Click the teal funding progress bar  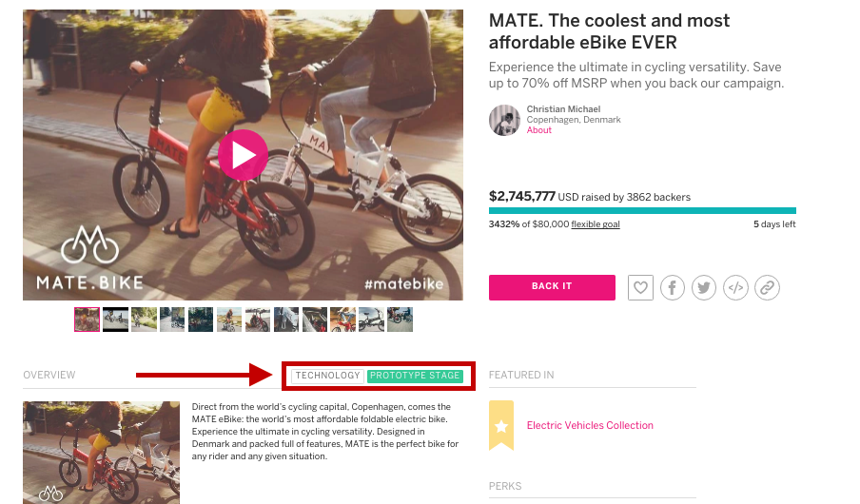(642, 211)
